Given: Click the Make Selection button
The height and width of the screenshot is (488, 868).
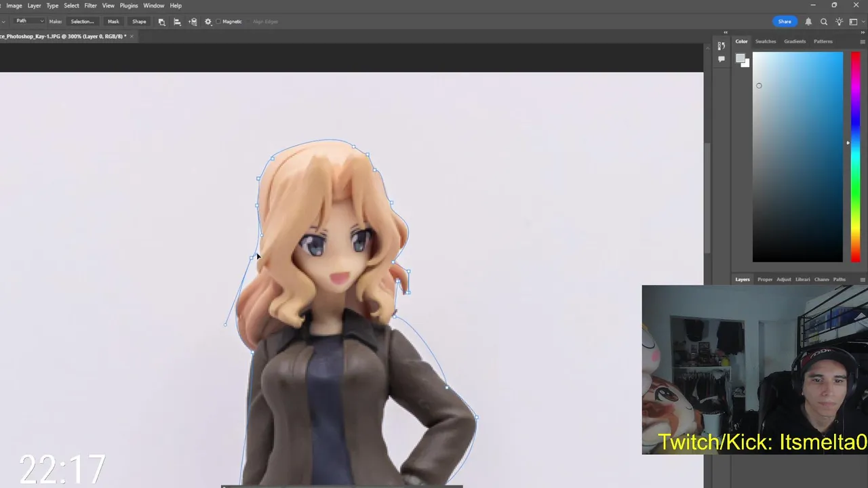Looking at the screenshot, I should [x=82, y=22].
